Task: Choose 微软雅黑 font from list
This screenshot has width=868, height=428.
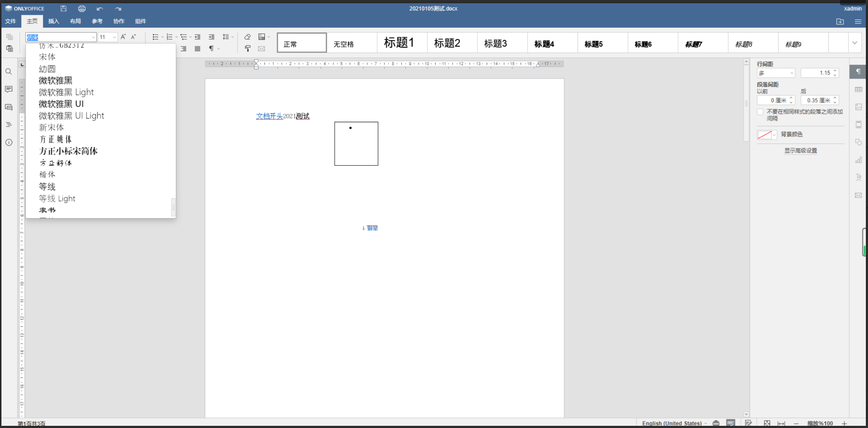Action: tap(55, 80)
